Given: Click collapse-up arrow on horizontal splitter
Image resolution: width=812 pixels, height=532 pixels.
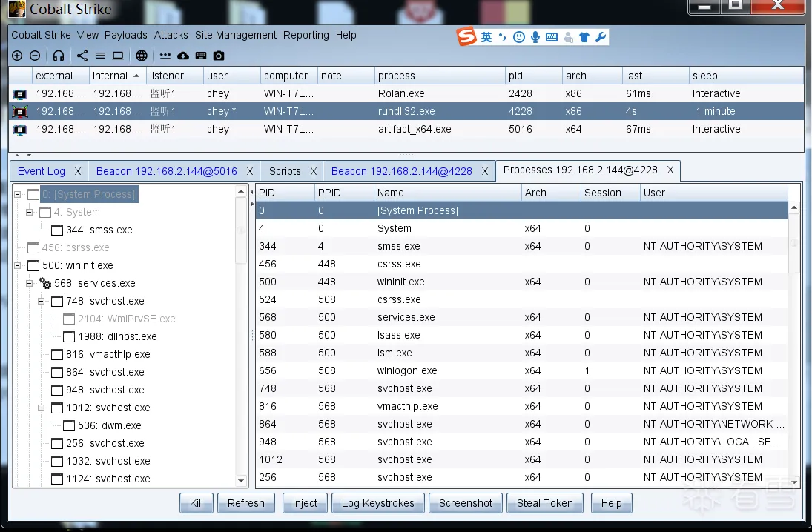Looking at the screenshot, I should point(17,155).
